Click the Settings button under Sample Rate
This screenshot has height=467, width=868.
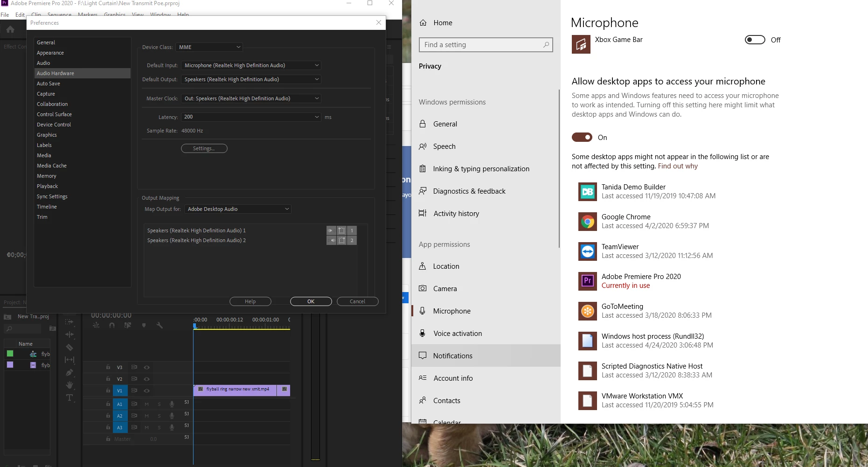(x=204, y=148)
